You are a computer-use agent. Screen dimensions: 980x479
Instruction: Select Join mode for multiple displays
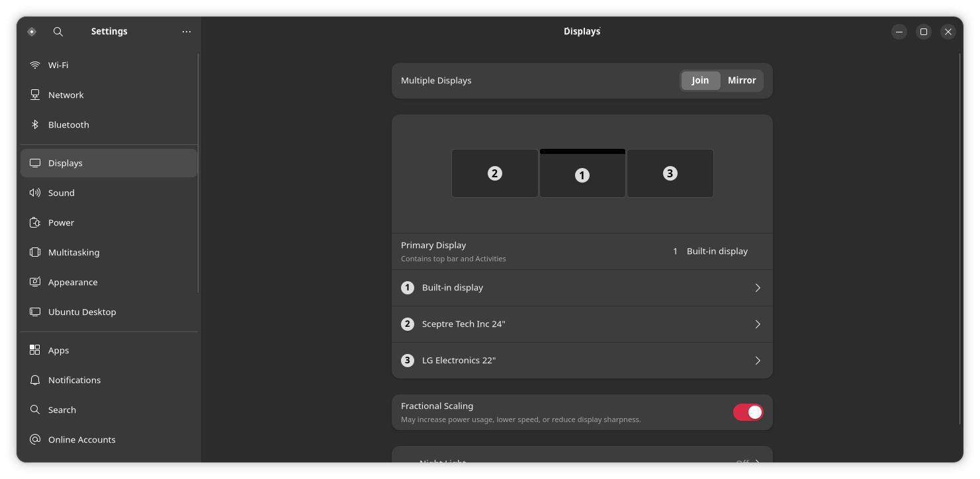pos(700,80)
